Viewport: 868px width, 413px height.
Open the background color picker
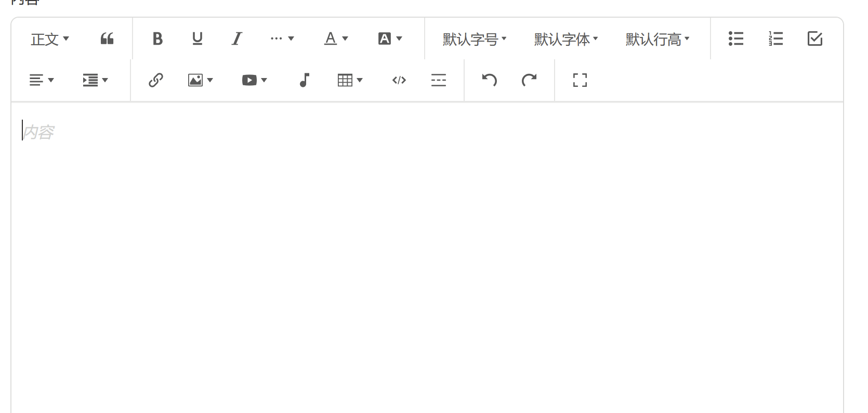click(390, 39)
